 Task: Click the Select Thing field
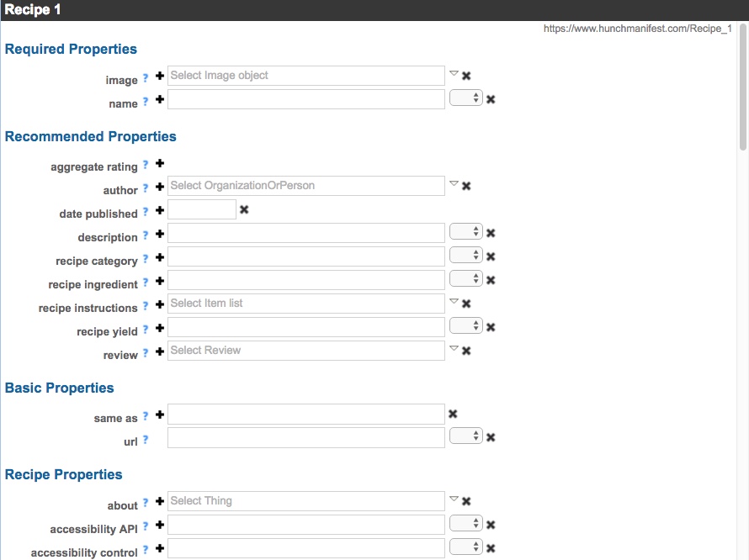click(306, 501)
